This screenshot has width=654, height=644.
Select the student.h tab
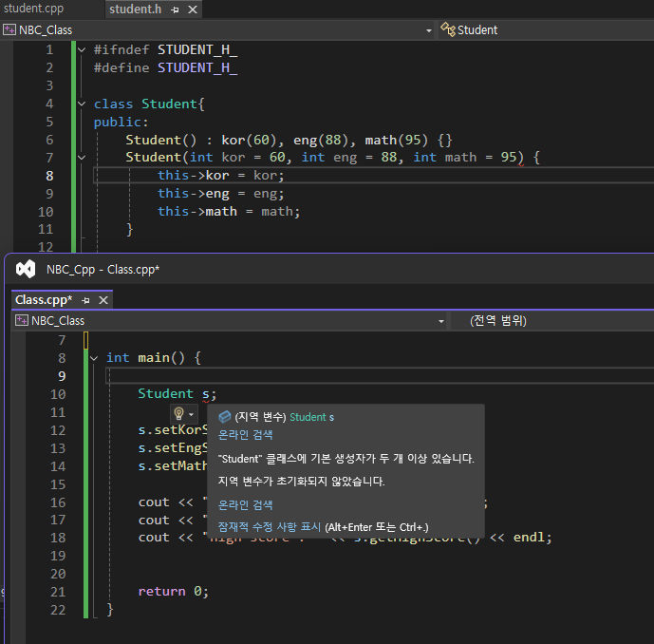coord(135,9)
